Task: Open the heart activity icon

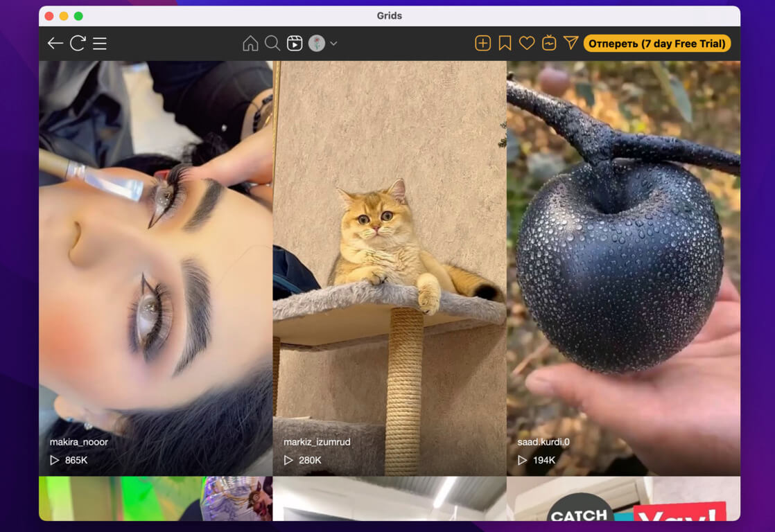Action: [x=527, y=44]
